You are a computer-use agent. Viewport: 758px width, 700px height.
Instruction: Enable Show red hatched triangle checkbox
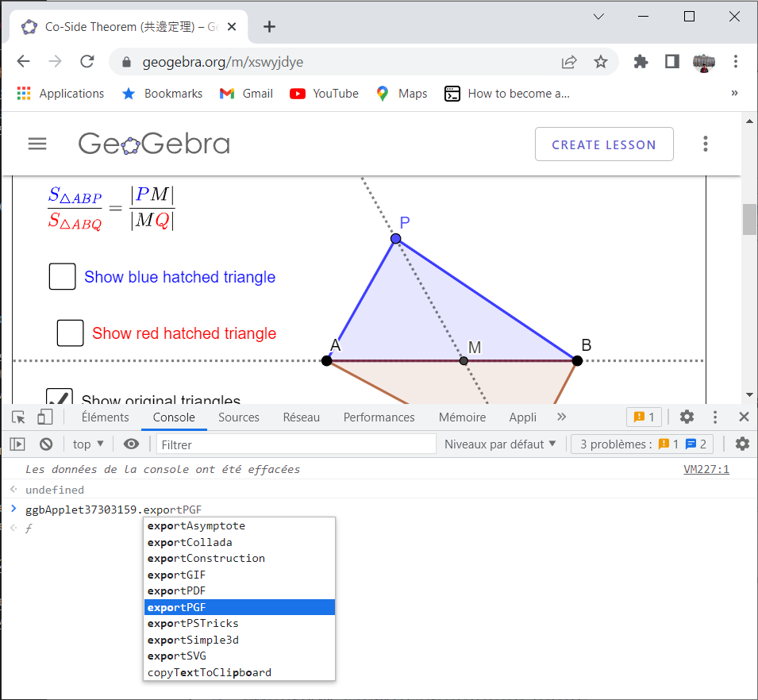71,333
